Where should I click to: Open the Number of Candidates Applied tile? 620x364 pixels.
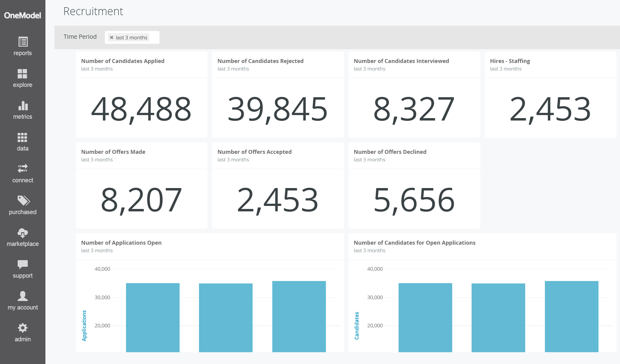pos(123,61)
